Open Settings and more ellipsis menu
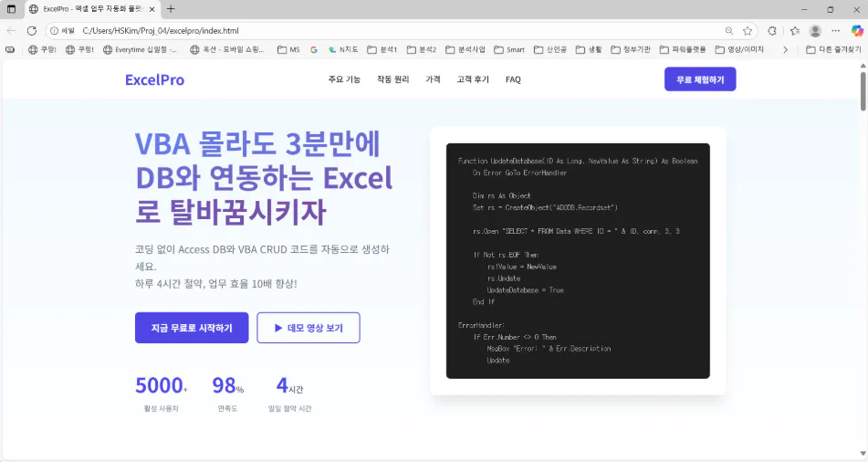This screenshot has width=868, height=462. 835,30
